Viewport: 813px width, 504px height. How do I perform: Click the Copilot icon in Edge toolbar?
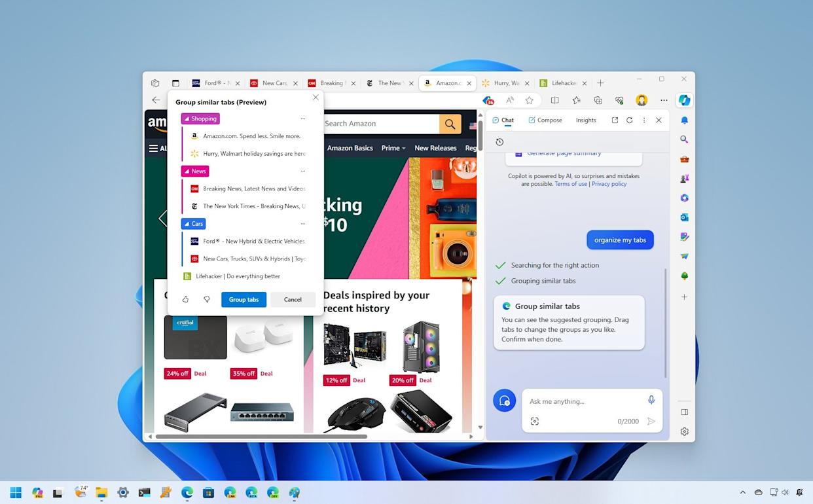[x=684, y=100]
